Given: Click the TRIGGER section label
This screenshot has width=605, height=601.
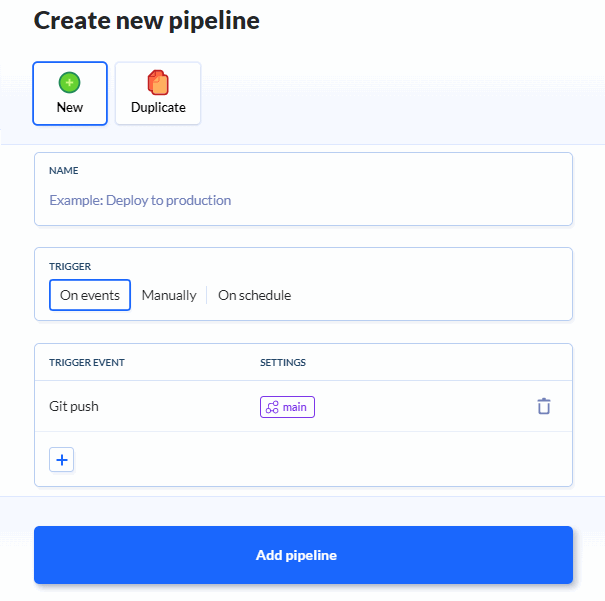Looking at the screenshot, I should (70, 267).
